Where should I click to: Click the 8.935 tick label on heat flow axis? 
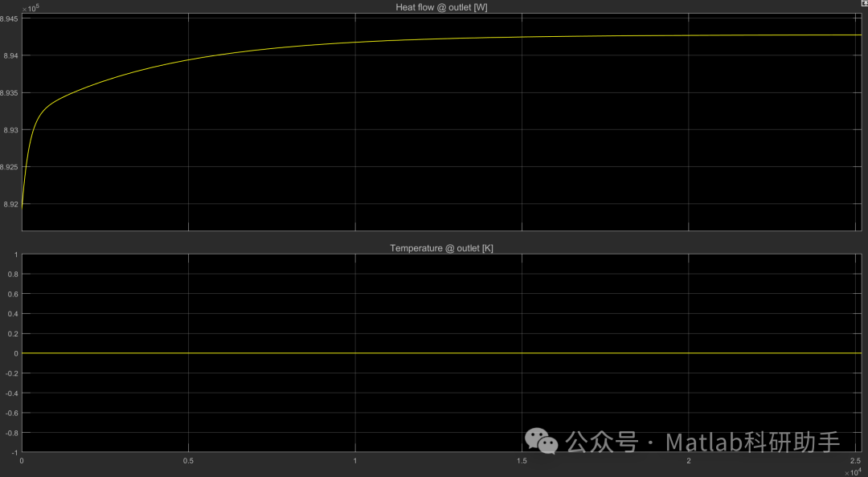tap(9, 93)
